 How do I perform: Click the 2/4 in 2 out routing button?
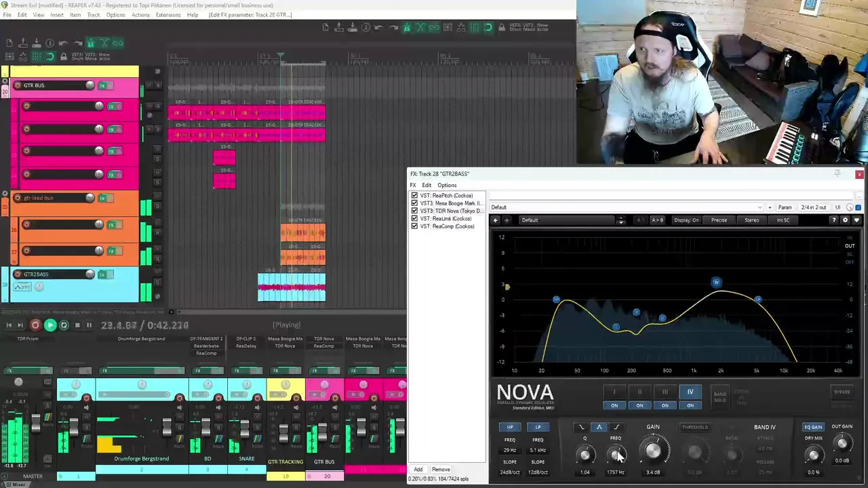pos(814,207)
